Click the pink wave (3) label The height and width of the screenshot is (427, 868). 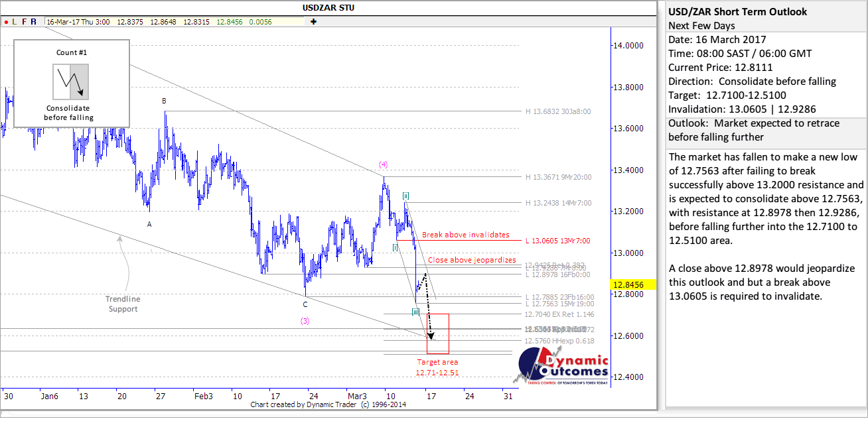pos(305,321)
